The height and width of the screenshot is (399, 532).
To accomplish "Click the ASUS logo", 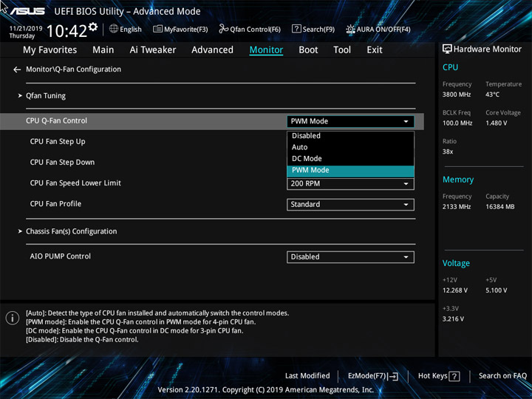I will click(27, 11).
